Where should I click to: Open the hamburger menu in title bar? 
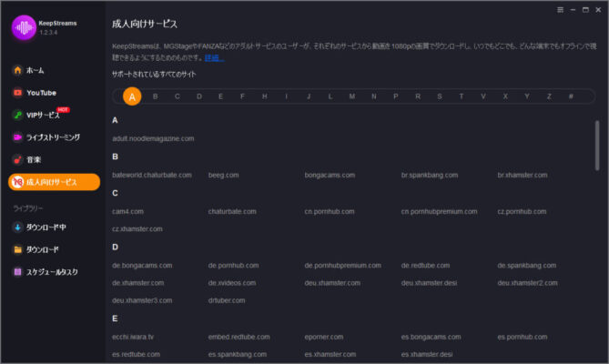tap(560, 10)
